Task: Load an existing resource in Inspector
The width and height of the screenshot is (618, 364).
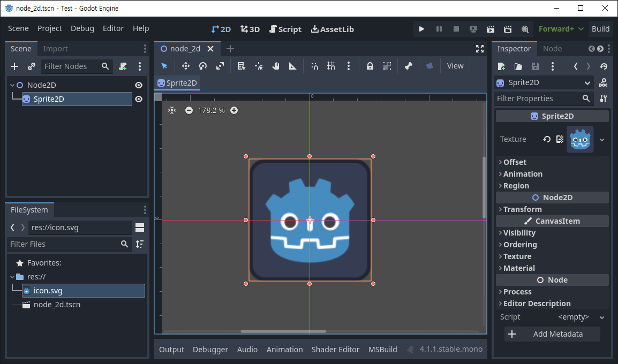Action: point(518,66)
